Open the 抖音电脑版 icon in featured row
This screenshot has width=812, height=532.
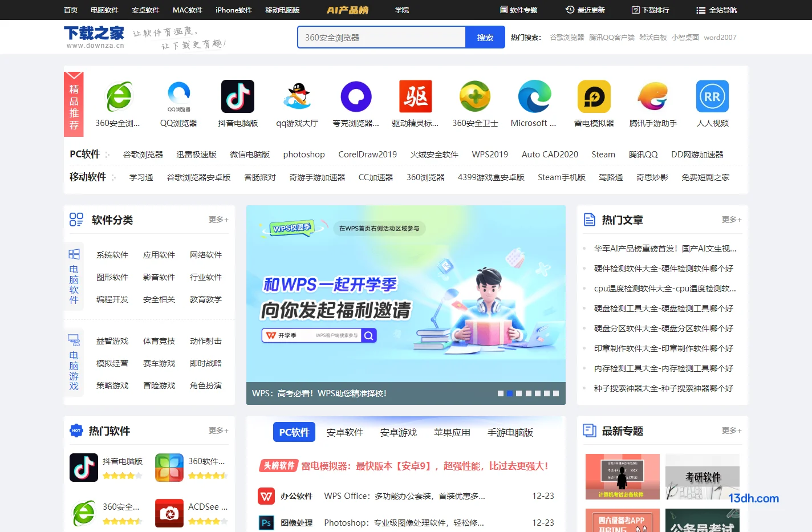click(238, 96)
